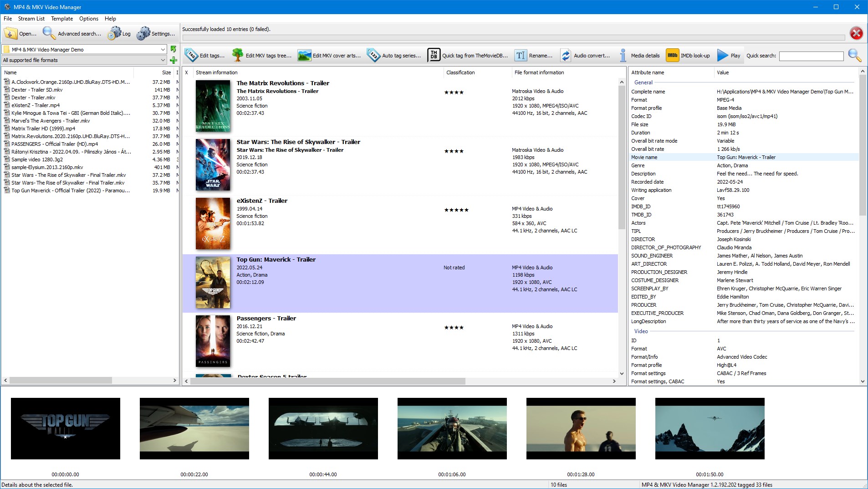
Task: Open Edit MKV tags tree
Action: tap(261, 56)
